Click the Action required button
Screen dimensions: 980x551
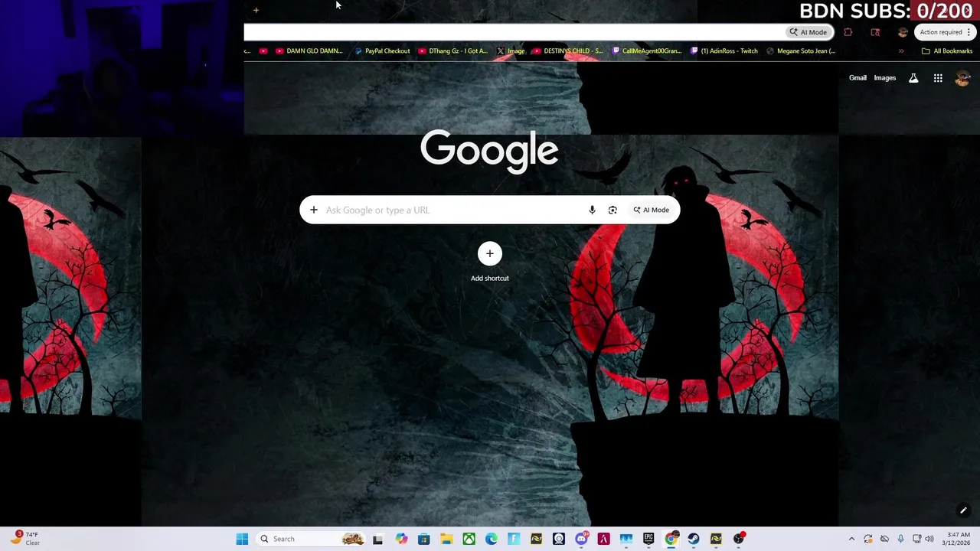[x=946, y=32]
